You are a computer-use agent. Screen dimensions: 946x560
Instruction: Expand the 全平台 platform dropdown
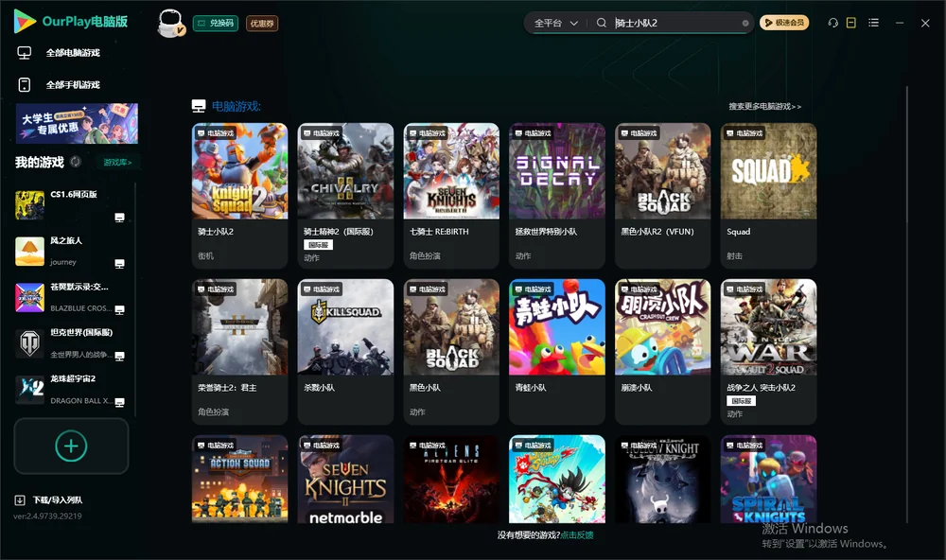(555, 23)
